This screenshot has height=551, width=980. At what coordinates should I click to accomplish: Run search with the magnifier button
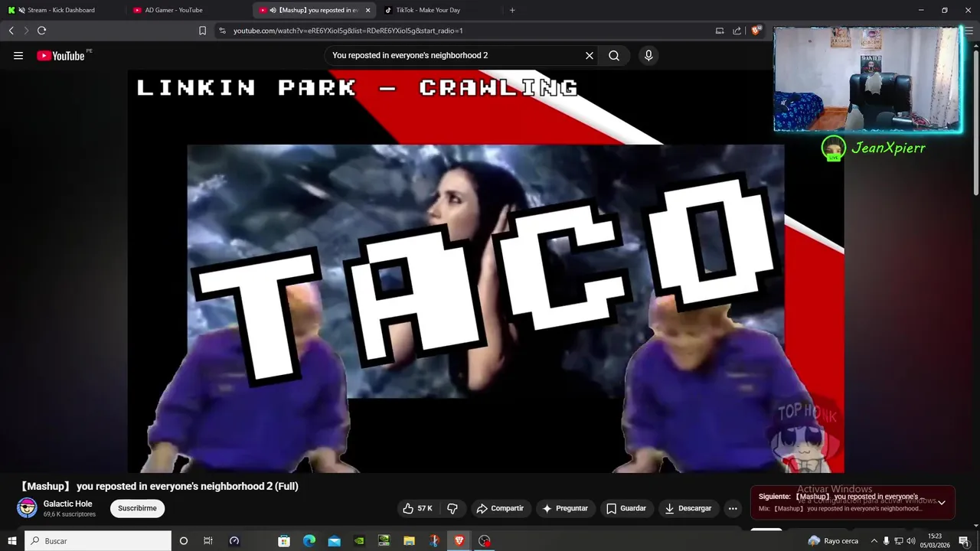click(614, 55)
